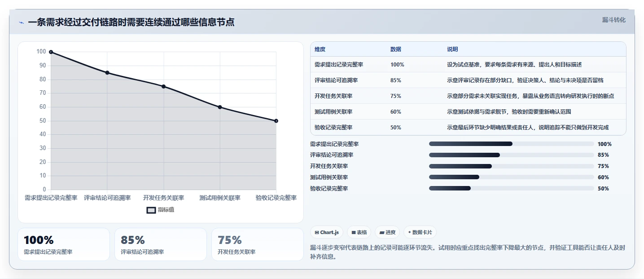This screenshot has height=279, width=644.
Task: Click the 100% label beside progress bars
Action: (605, 144)
